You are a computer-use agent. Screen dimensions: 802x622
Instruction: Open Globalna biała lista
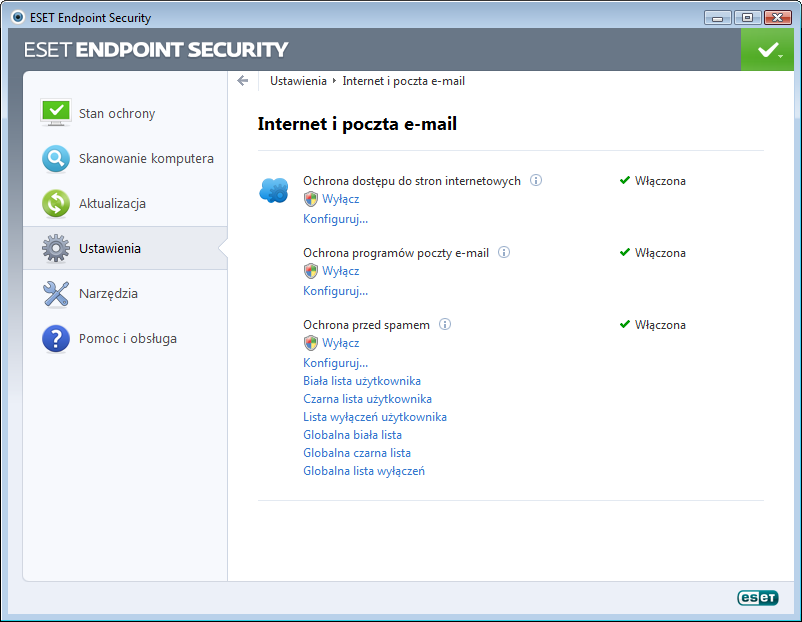[352, 435]
